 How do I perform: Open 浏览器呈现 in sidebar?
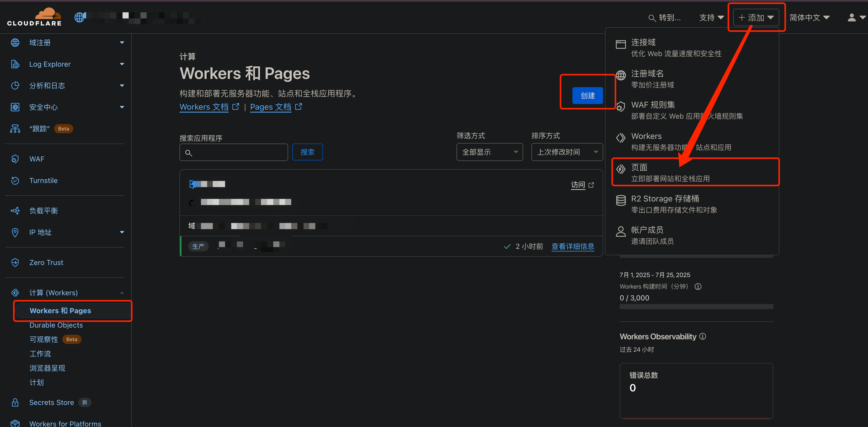click(x=47, y=368)
